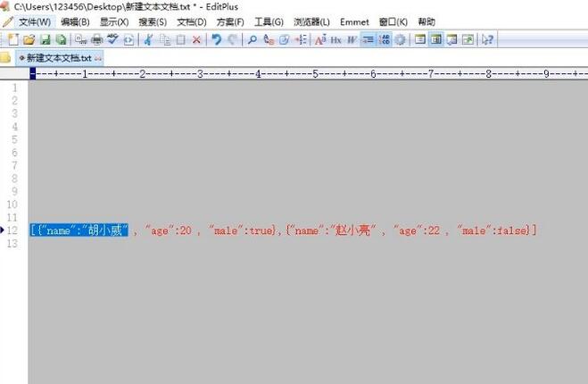
Task: Toggle the directory window panel icon
Action: click(x=420, y=39)
